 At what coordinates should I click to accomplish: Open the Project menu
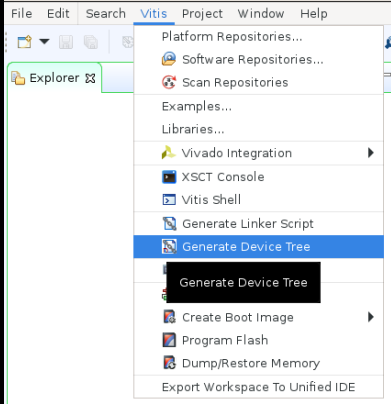pos(202,14)
